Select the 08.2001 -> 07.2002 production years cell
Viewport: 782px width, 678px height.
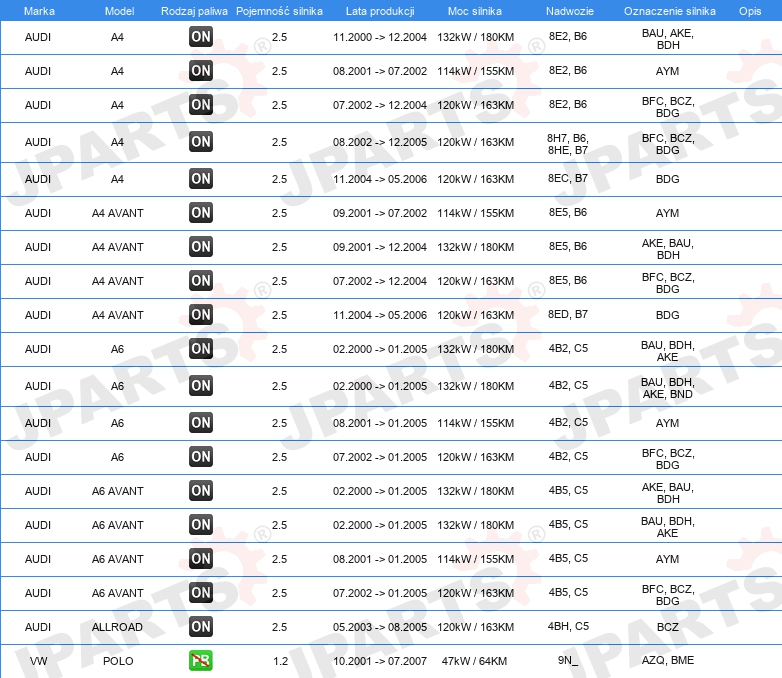pos(380,71)
